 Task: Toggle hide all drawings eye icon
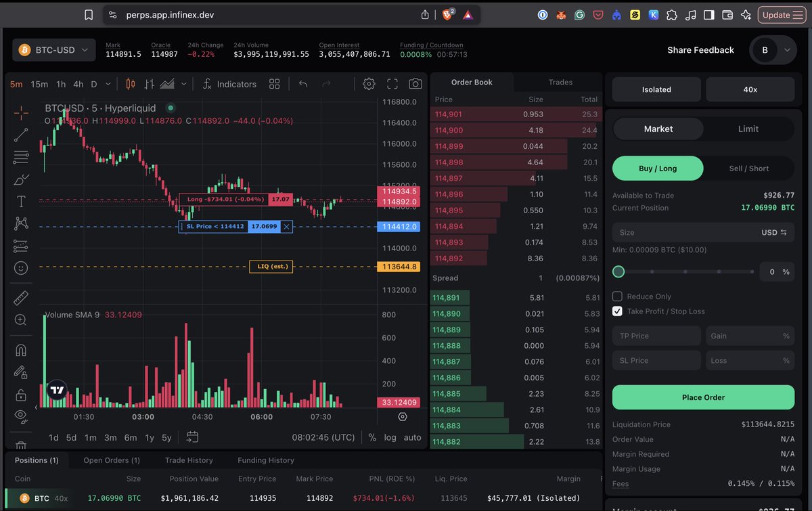coord(21,416)
